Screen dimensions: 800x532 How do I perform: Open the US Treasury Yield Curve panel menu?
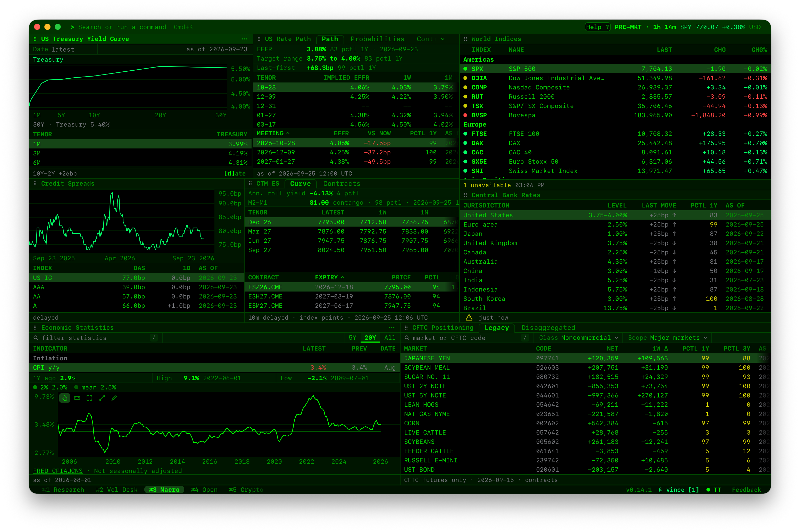click(x=245, y=39)
